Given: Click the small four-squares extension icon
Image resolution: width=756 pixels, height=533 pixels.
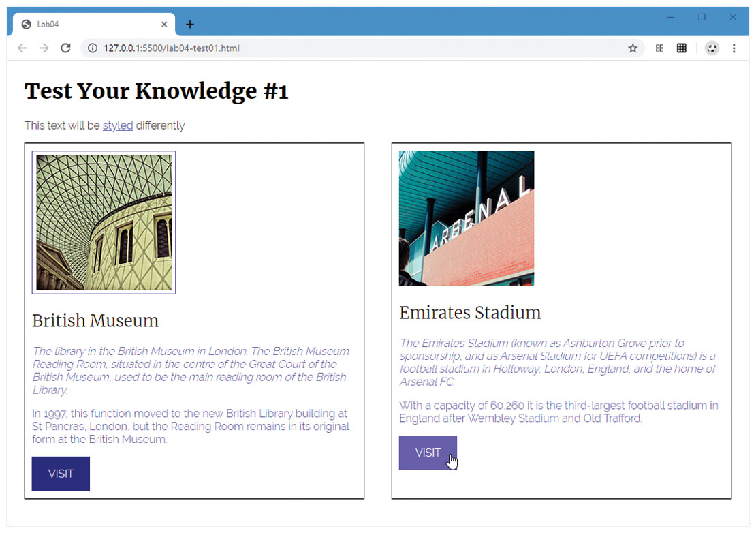Looking at the screenshot, I should tap(659, 48).
